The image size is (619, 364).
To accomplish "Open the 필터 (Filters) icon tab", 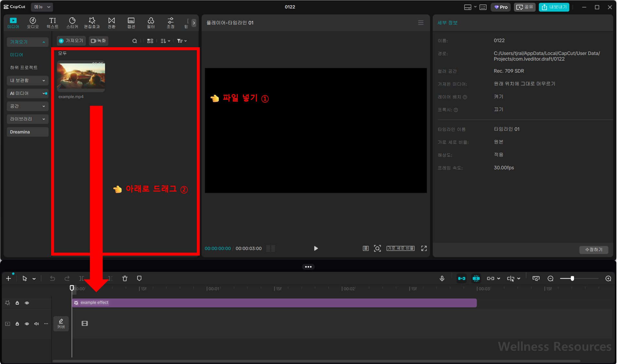I will (x=151, y=23).
